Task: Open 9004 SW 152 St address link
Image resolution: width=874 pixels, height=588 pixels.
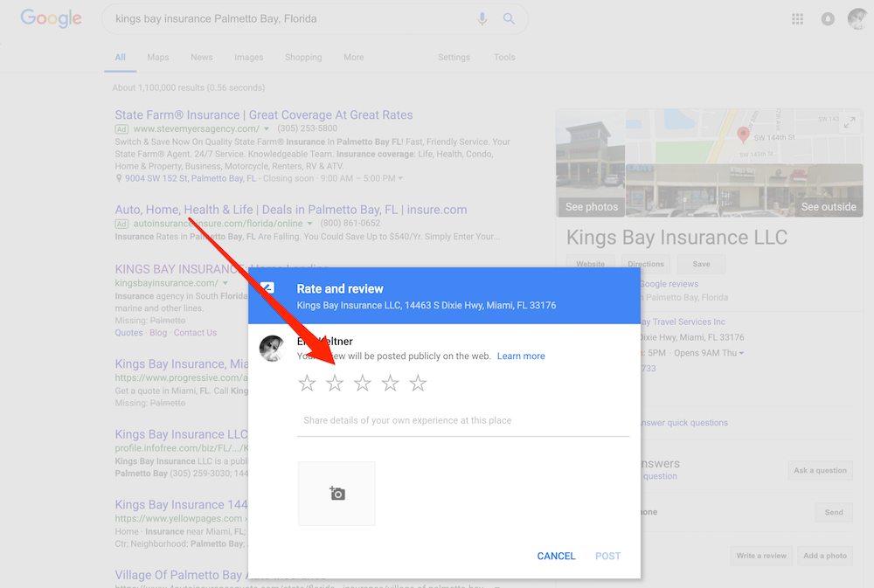Action: [x=190, y=178]
